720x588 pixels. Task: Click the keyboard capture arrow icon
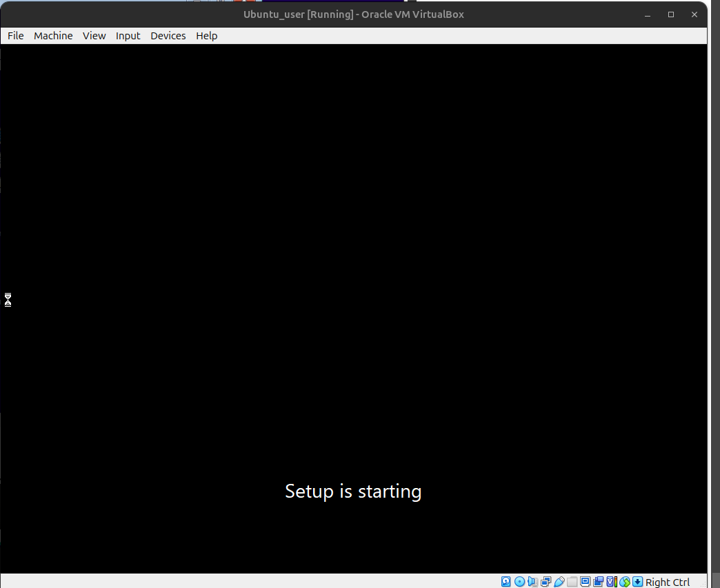click(x=638, y=582)
